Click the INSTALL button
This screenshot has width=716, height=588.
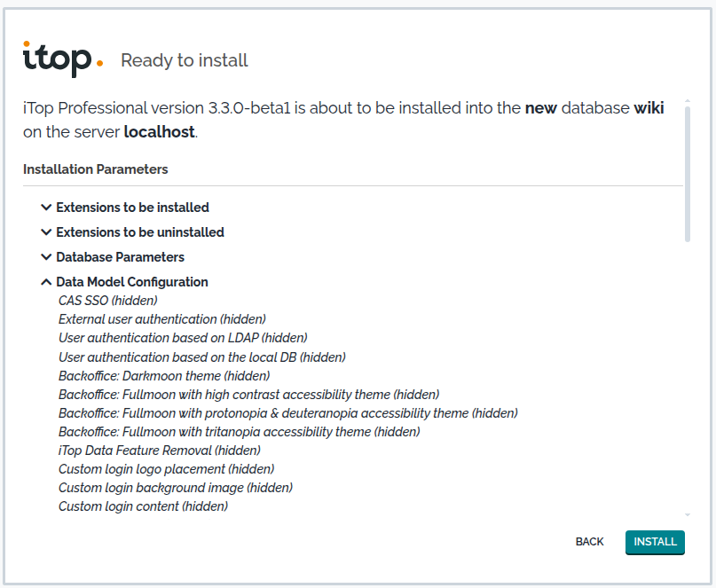pos(655,542)
